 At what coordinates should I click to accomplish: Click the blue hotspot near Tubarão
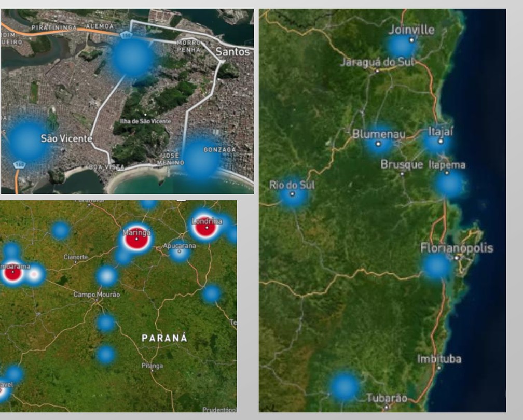pos(345,386)
